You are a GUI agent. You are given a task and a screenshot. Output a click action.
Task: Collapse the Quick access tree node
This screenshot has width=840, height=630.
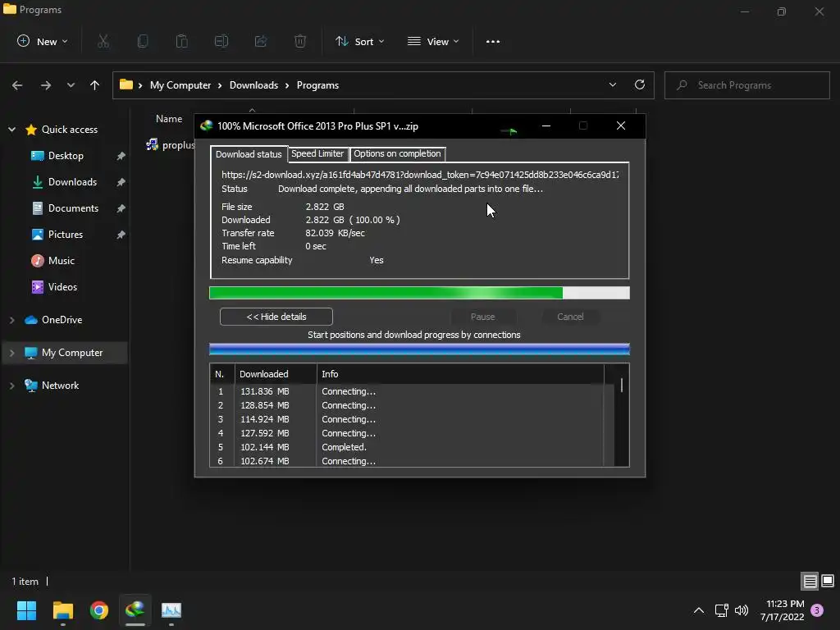click(x=11, y=130)
